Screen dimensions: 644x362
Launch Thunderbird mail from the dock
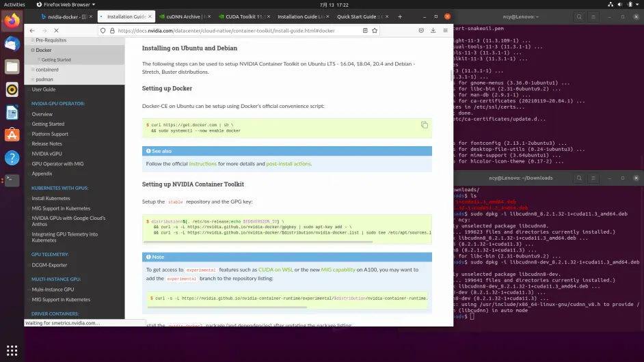12,44
